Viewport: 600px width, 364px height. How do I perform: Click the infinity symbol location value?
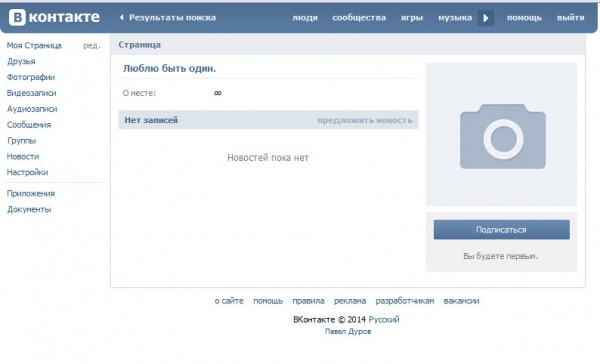tap(217, 93)
